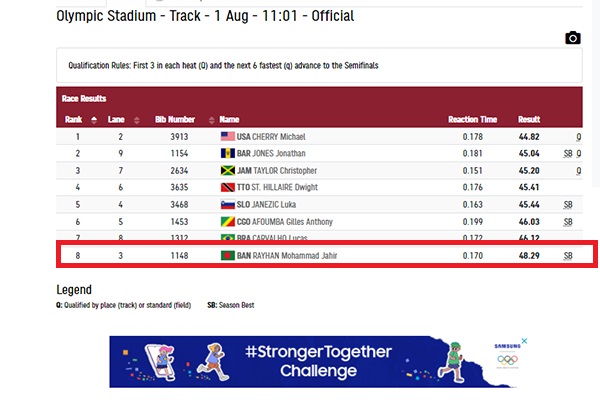Open athlete CHERRY Michael's profile
Screen dimensions: 600x400
(276, 136)
